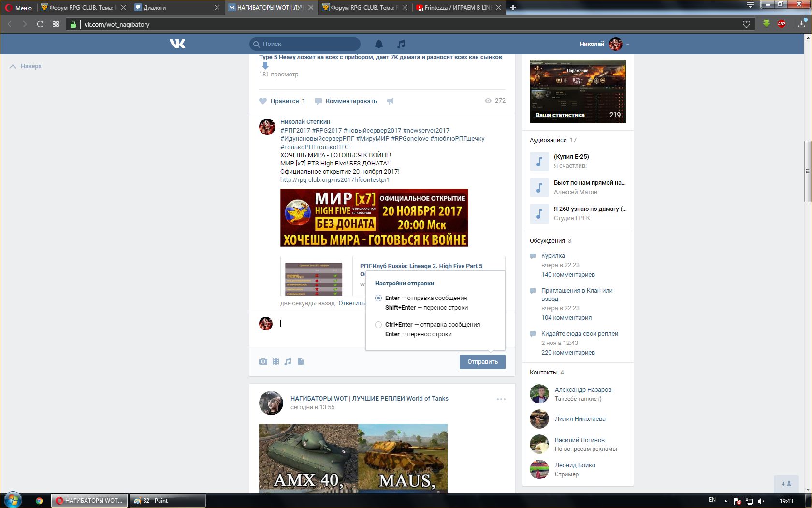
Task: Play the track Бьют по нам прямой на...
Action: (x=539, y=188)
